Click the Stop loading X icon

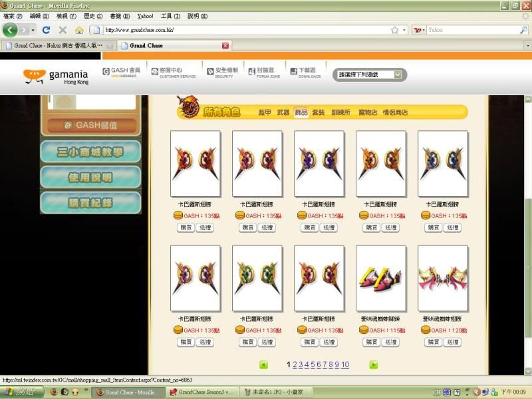pos(63,30)
